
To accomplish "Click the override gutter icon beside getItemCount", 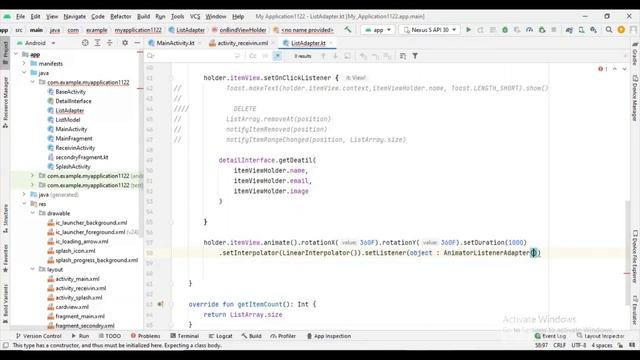I will [160, 304].
